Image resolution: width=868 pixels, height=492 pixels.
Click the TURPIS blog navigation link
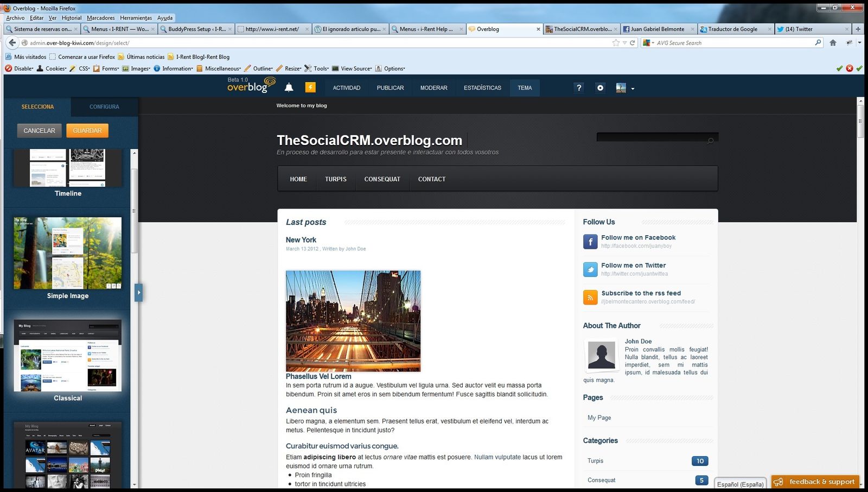click(x=336, y=179)
